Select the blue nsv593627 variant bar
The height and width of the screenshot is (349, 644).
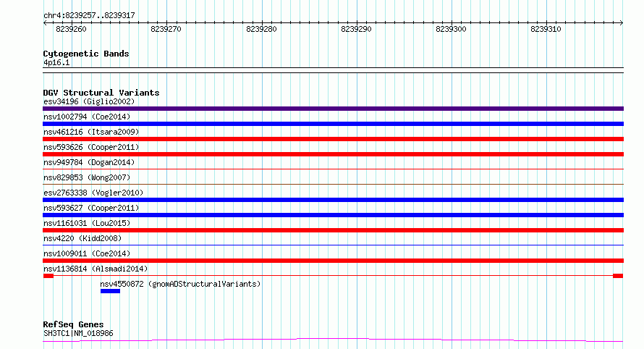333,215
